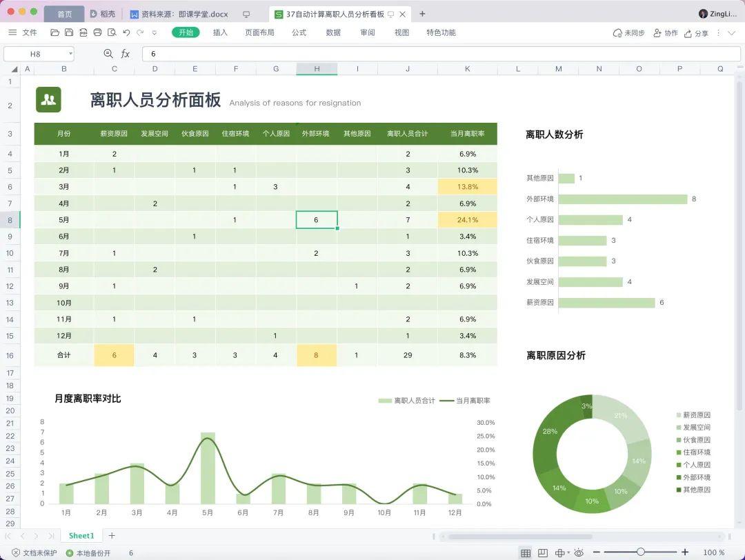The image size is (745, 560).
Task: Click the Undo arrow
Action: click(x=126, y=32)
